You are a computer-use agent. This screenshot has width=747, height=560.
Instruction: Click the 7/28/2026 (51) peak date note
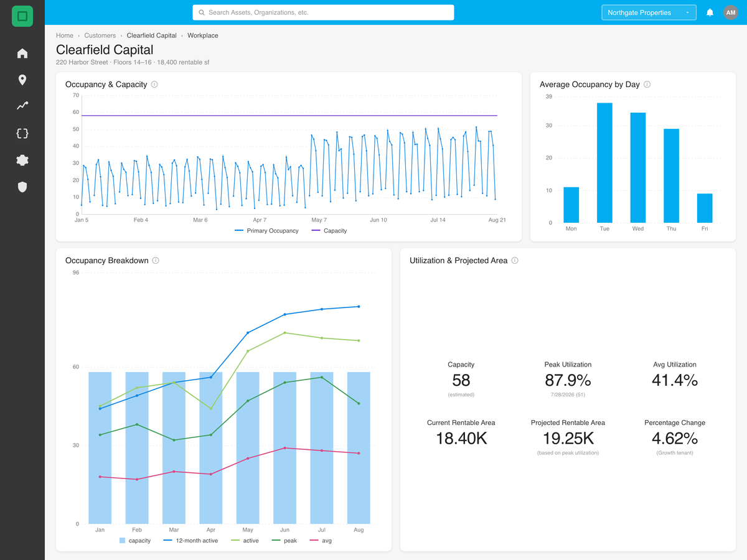point(568,395)
